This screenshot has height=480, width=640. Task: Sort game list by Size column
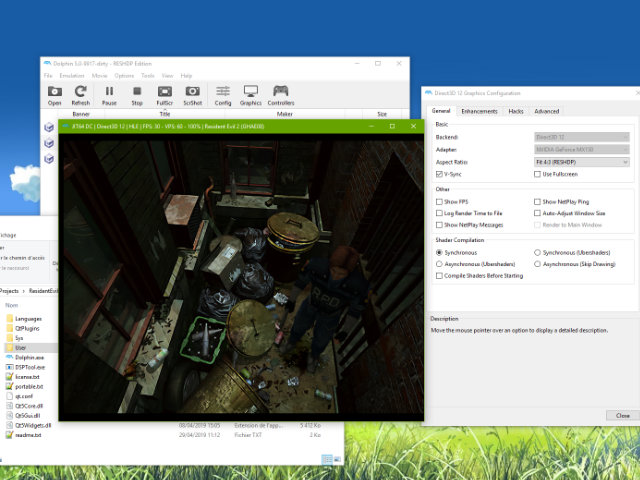[382, 114]
